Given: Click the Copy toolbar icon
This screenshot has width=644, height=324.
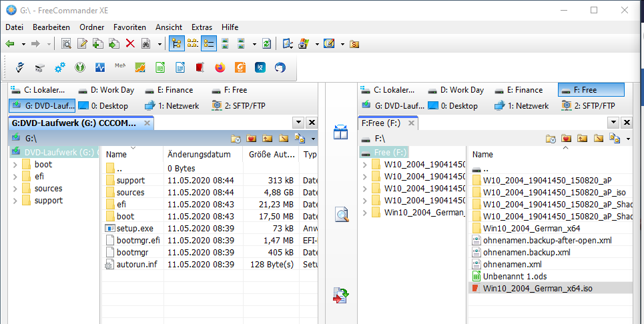Looking at the screenshot, I should pyautogui.click(x=97, y=43).
